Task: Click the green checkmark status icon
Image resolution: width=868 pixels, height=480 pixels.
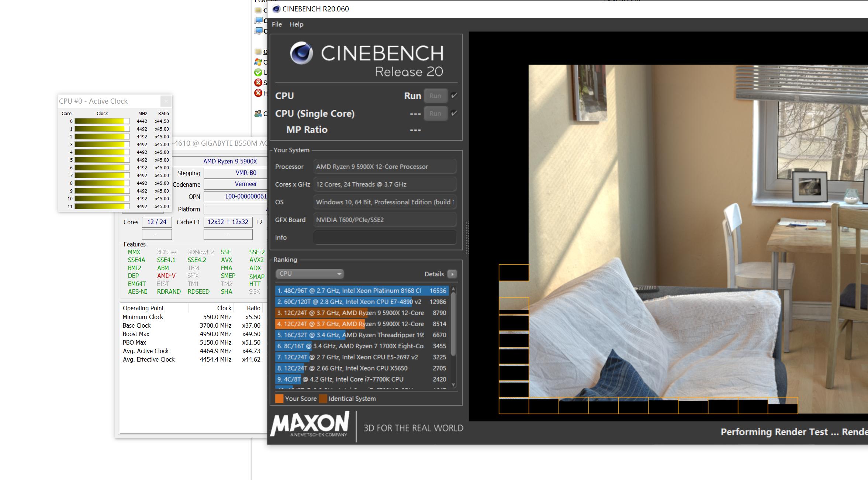Action: 258,72
